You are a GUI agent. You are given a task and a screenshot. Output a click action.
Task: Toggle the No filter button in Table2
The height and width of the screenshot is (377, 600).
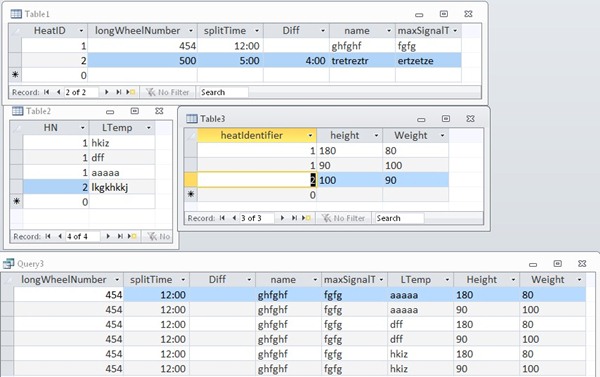[x=158, y=237]
